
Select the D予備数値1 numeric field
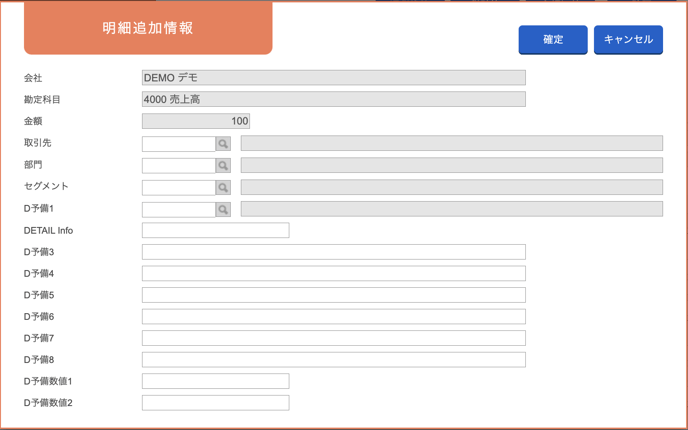215,381
